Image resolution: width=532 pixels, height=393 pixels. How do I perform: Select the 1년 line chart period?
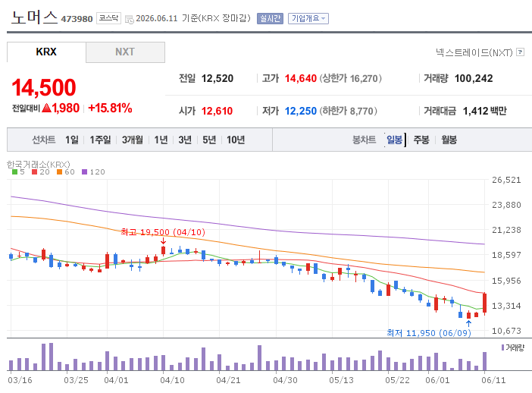click(x=161, y=140)
